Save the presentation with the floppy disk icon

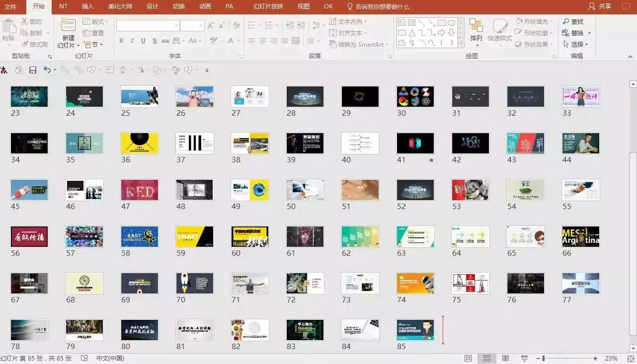tap(33, 70)
